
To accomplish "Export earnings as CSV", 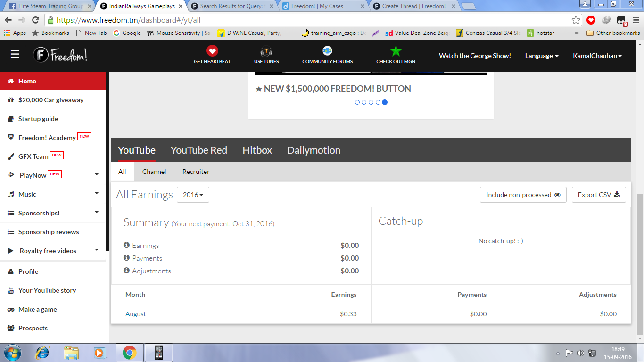I will point(599,195).
